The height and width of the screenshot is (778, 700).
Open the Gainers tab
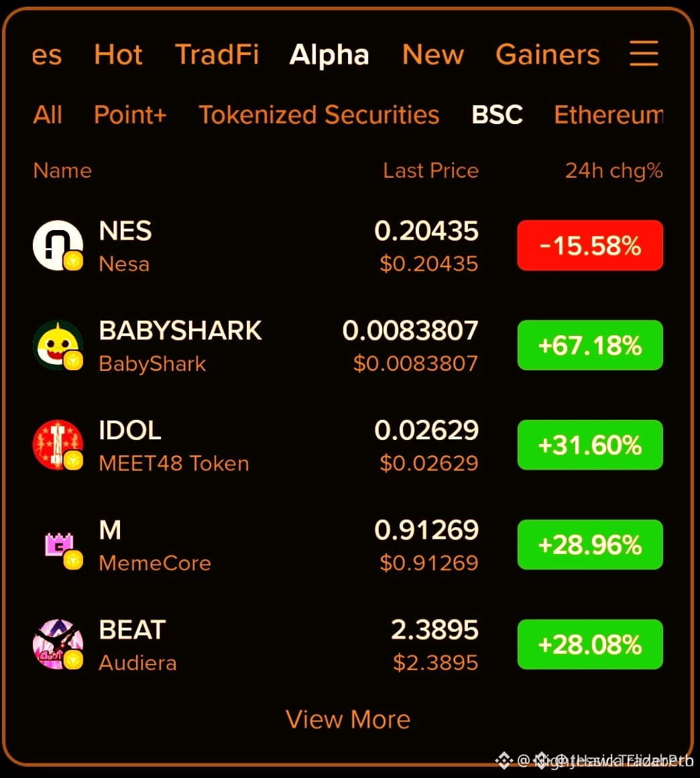point(548,54)
